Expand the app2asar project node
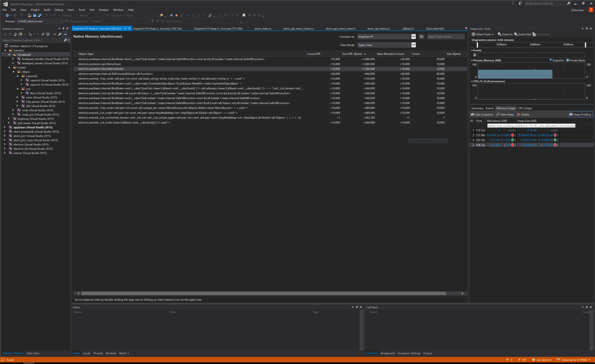 (5, 127)
